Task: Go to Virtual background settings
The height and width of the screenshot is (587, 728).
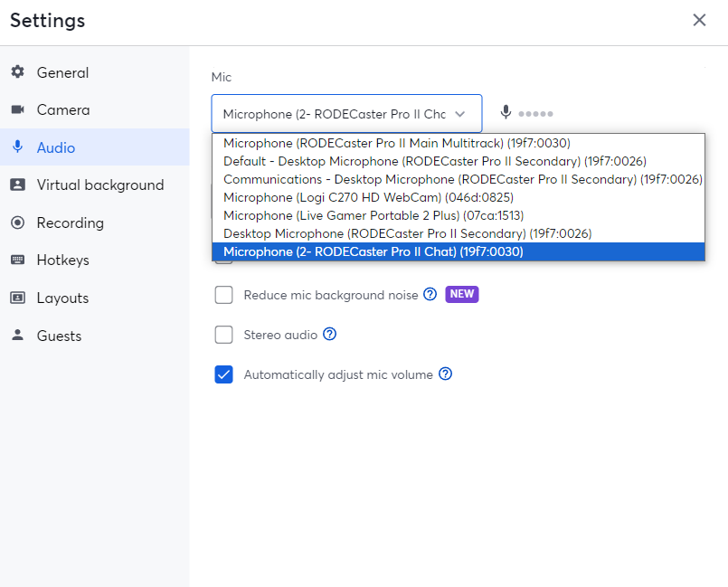Action: (x=95, y=185)
